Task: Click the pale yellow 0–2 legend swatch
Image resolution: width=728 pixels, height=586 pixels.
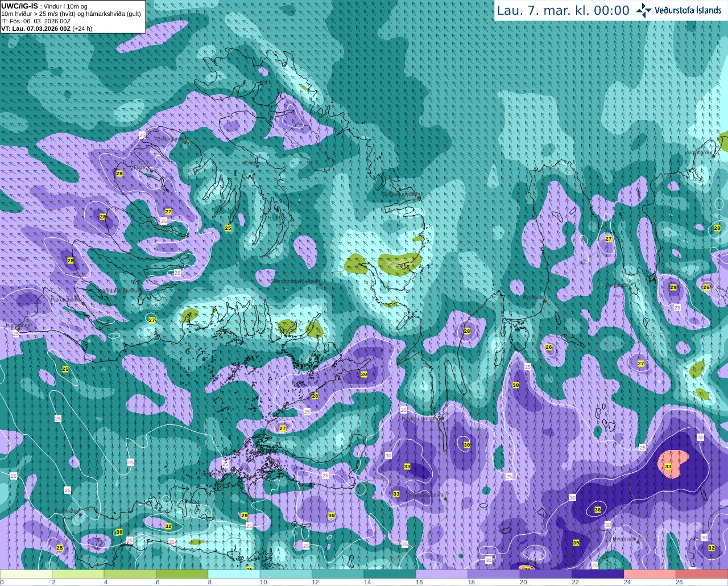Action: pyautogui.click(x=26, y=574)
